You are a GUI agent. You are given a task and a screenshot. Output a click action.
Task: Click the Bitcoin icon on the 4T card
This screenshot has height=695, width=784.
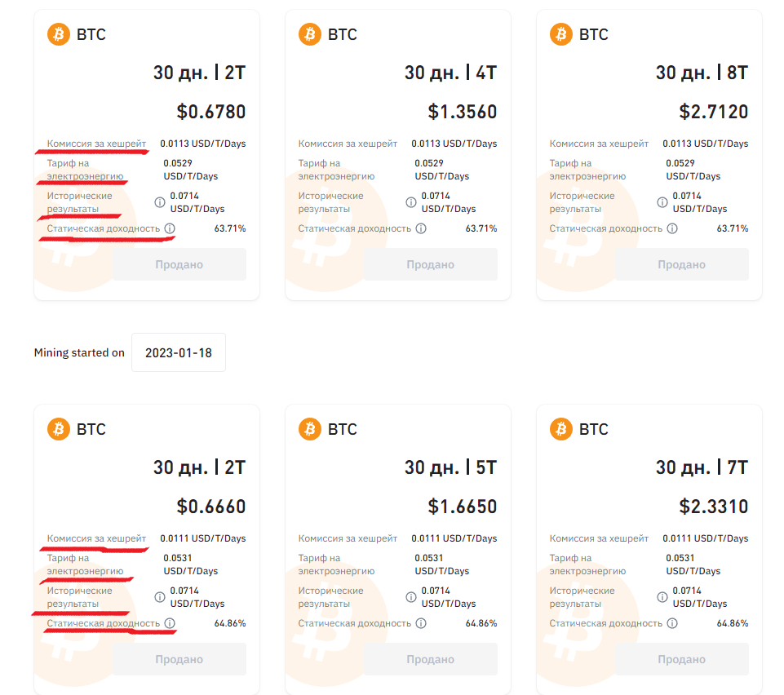point(310,34)
